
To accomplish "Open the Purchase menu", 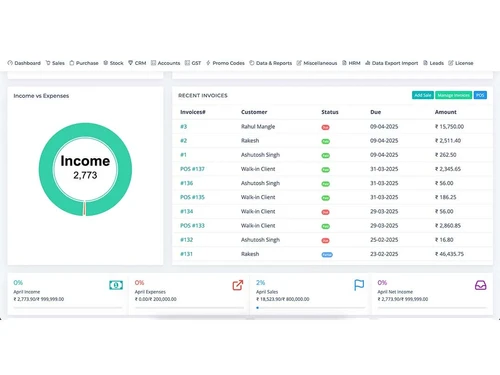I will click(x=84, y=63).
